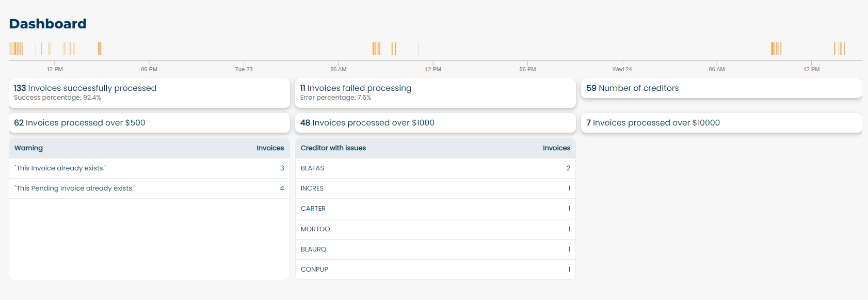Screen dimensions: 868x300
Task: Sort by the Warning column header
Action: (x=29, y=148)
